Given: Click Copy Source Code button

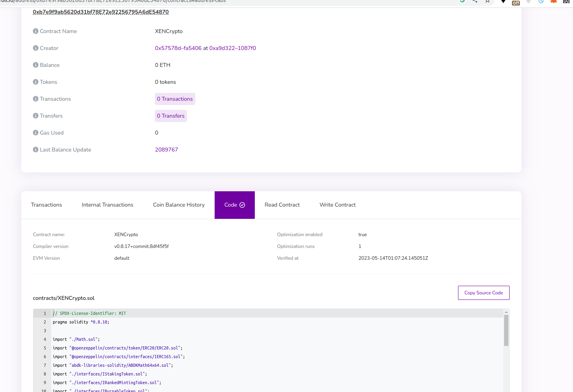Looking at the screenshot, I should pyautogui.click(x=484, y=293).
